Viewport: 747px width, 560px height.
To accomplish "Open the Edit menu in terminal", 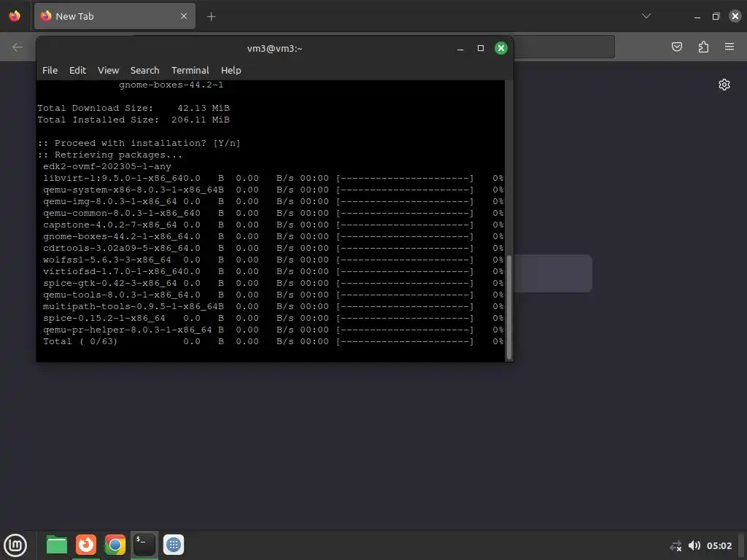I will tap(77, 71).
